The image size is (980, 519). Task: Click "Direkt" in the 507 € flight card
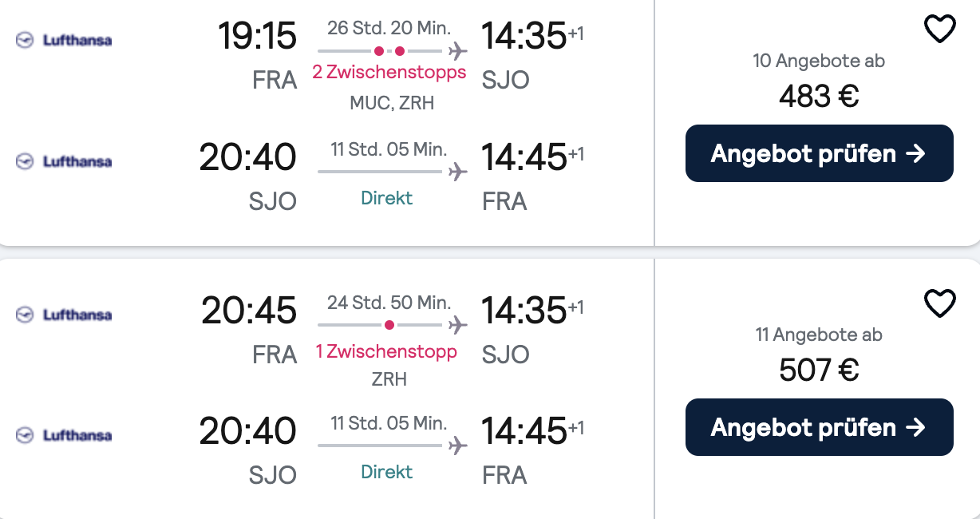tap(387, 472)
